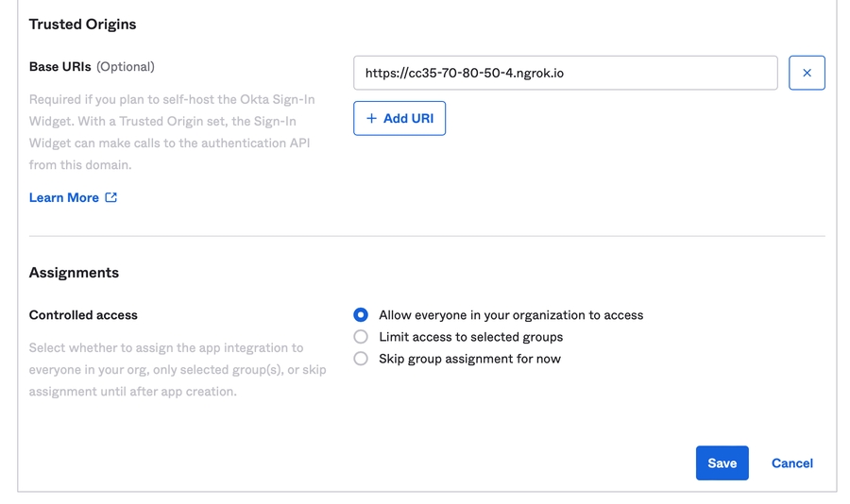Pick the Skip group assignment for now radio
The width and height of the screenshot is (850, 504).
(x=361, y=359)
